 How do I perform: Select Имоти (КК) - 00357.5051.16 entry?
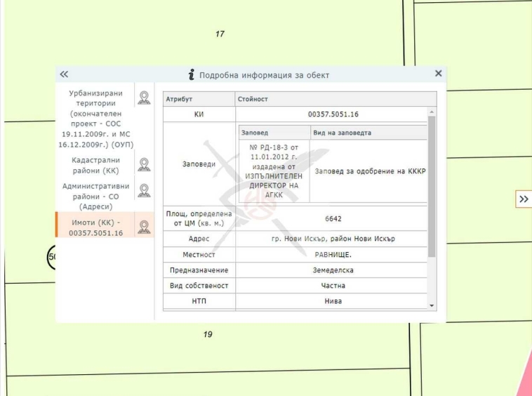click(x=95, y=227)
